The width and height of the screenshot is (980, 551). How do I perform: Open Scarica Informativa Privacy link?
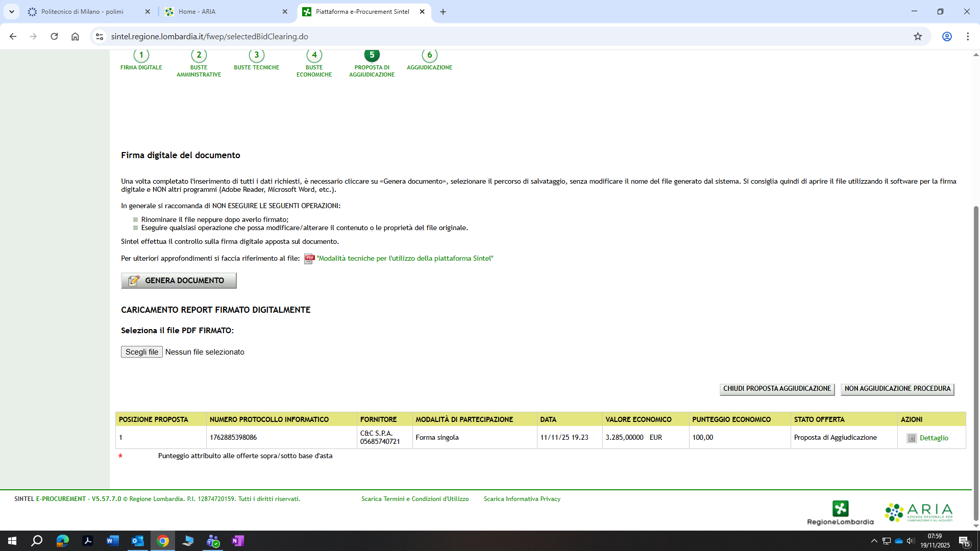coord(522,499)
